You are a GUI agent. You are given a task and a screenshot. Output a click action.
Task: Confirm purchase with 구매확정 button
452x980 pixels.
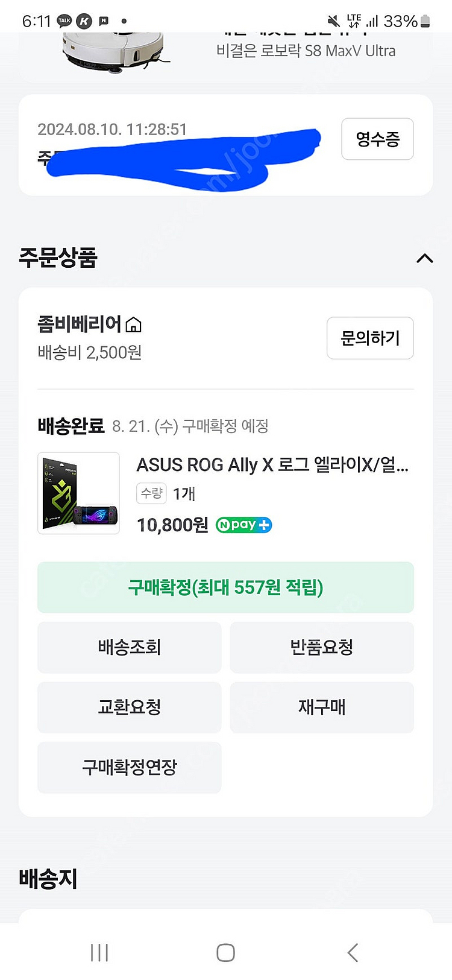point(225,587)
